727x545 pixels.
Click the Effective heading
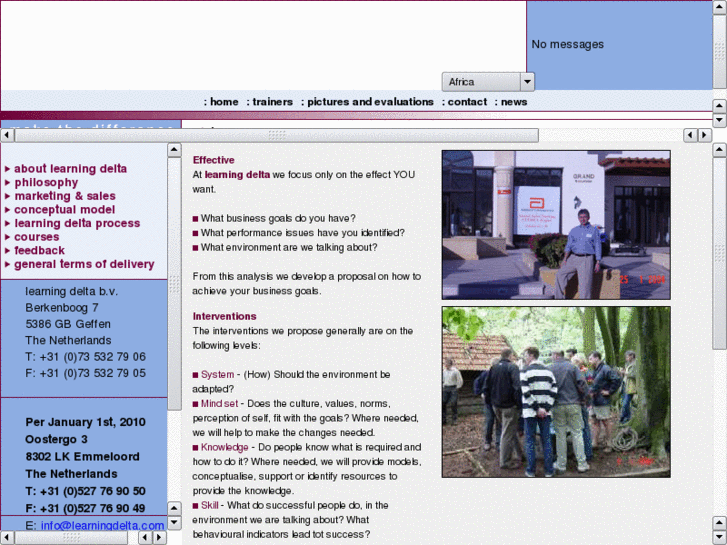coord(213,160)
